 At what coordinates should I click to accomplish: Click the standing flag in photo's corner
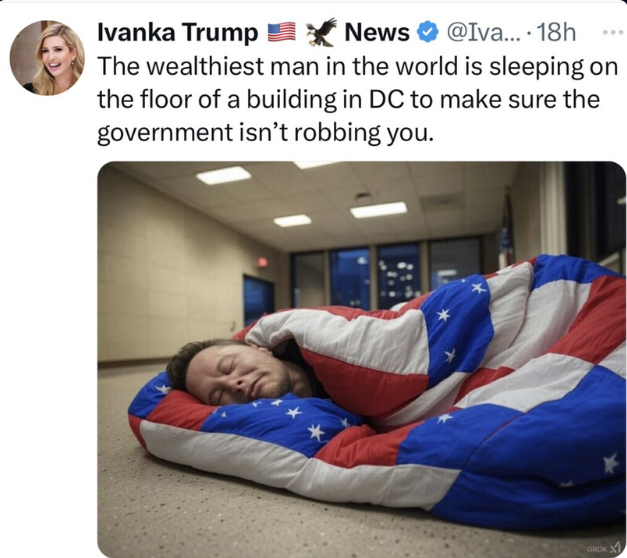(x=506, y=230)
